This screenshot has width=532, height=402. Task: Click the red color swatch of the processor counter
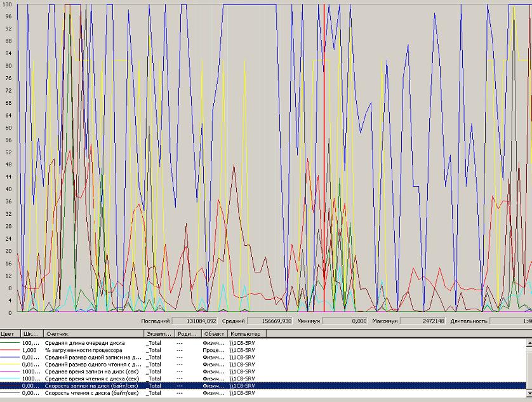click(x=10, y=350)
